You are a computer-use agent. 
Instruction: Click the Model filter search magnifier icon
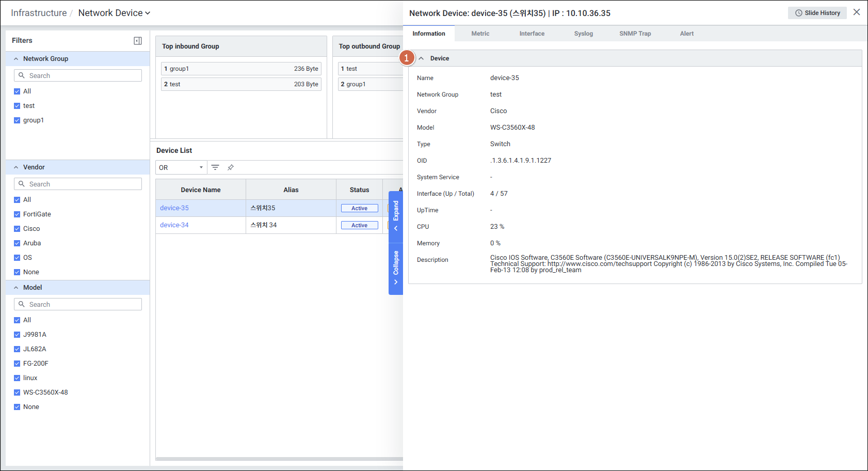(x=22, y=304)
